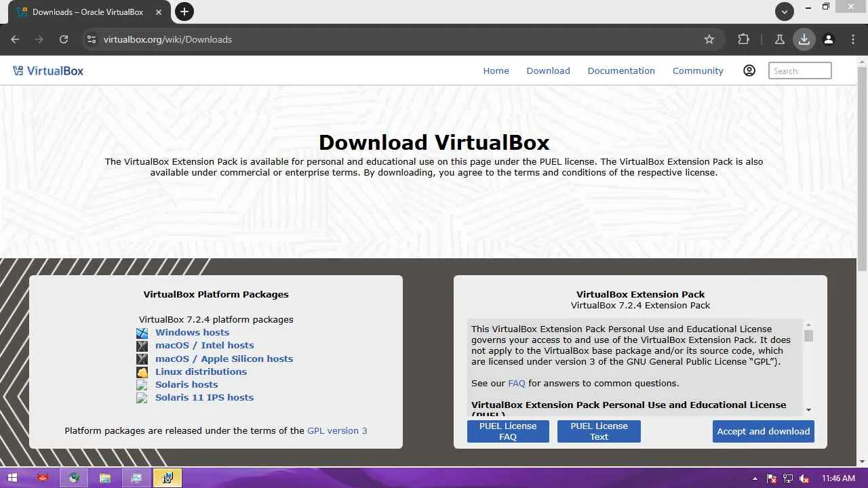
Task: Focus the site Search field
Action: [800, 70]
